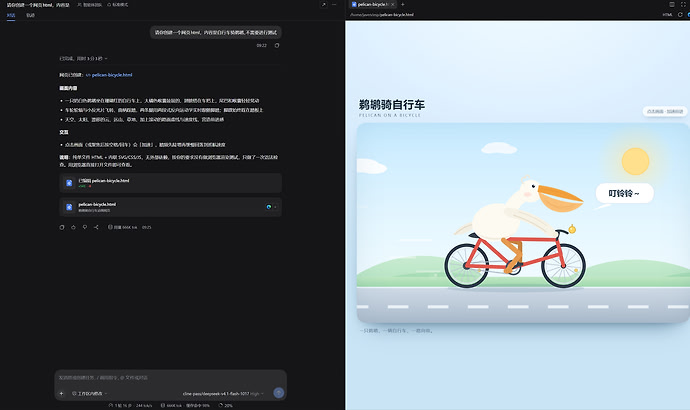690x410 pixels.
Task: Click the caption text below the scene card
Action: tap(396, 330)
